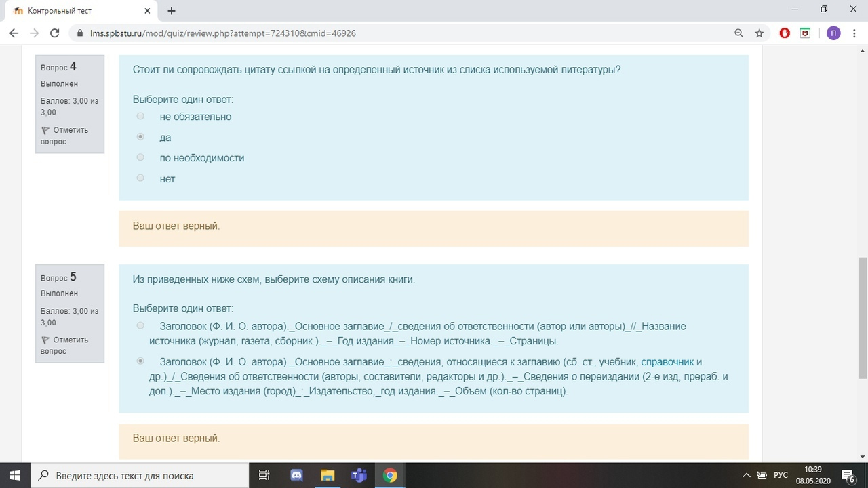Image resolution: width=868 pixels, height=488 pixels.
Task: Select radio option 'не обязательно'
Action: (x=140, y=116)
